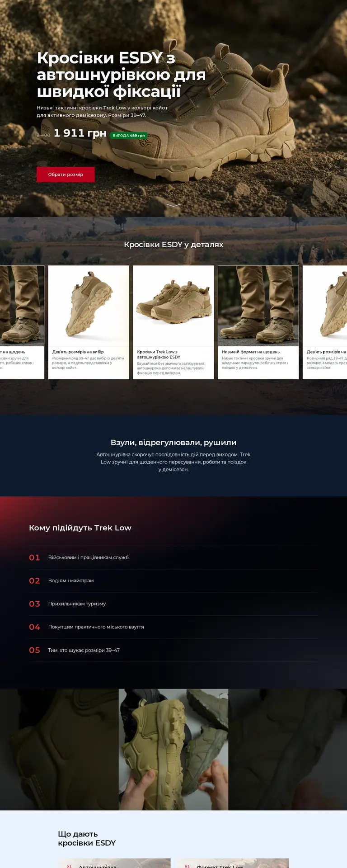Image resolution: width=347 pixels, height=868 pixels.
Task: Click the red number 01 in the list
Action: [x=35, y=557]
